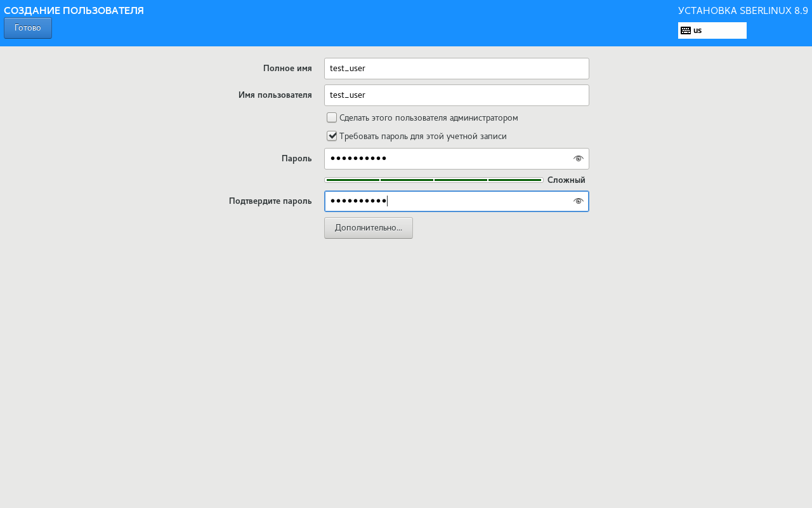
Task: Click the СОЗДАНИЕ ПОЛЬЗОВАТЕЛЯ heading
Action: pos(74,11)
